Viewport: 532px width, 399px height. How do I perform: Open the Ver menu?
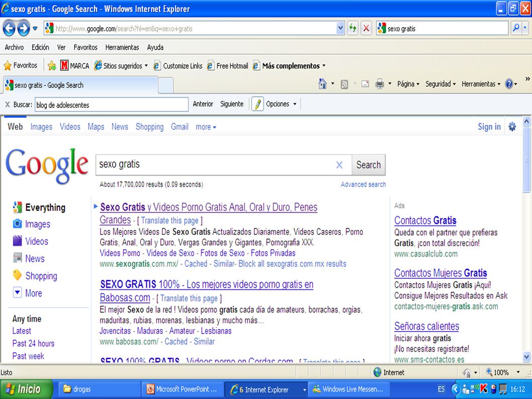click(x=61, y=47)
